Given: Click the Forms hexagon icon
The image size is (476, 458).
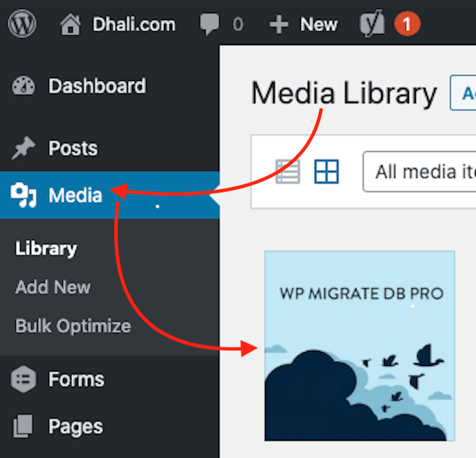Looking at the screenshot, I should click(x=24, y=380).
